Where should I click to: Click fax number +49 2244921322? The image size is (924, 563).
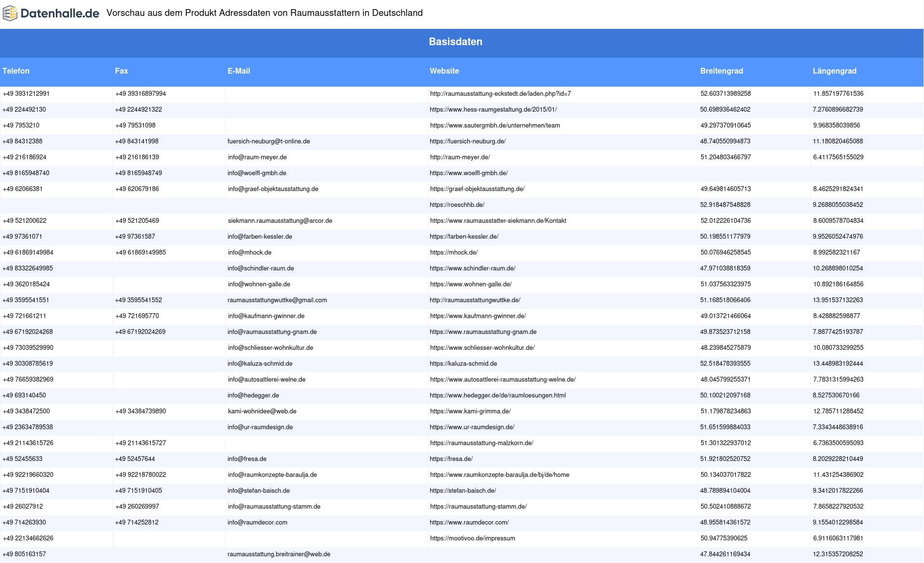click(x=139, y=110)
